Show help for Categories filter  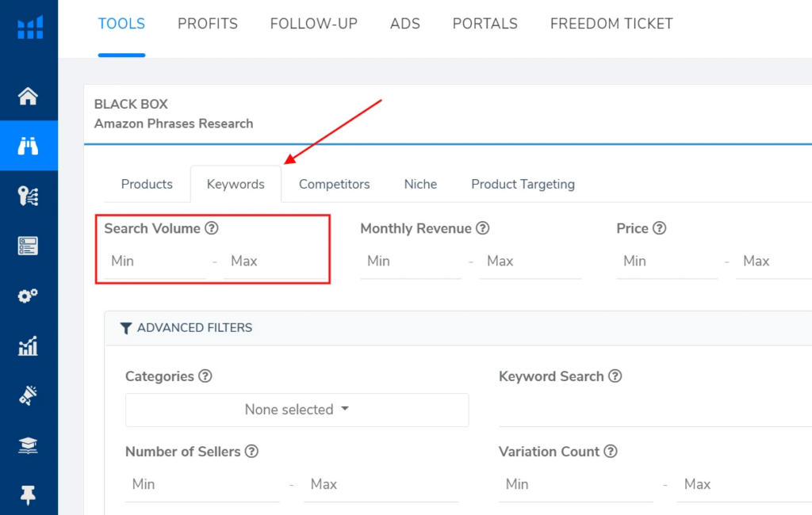click(205, 376)
